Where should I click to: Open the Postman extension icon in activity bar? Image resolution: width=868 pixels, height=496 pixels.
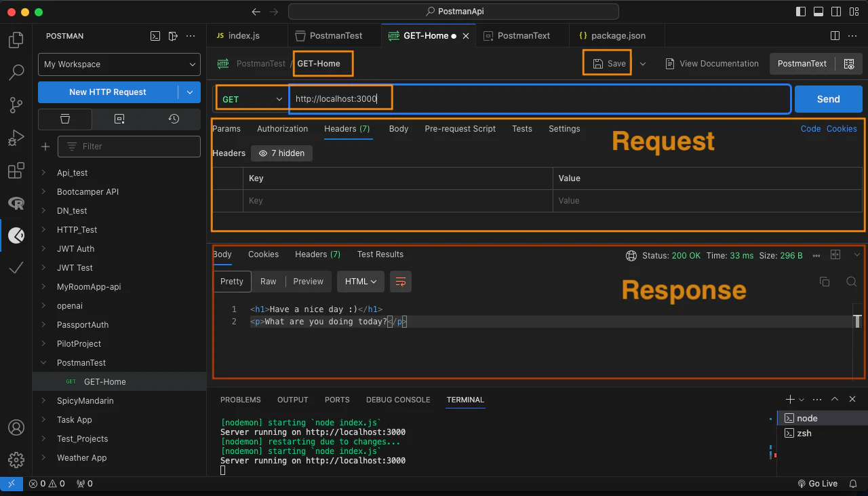[16, 236]
